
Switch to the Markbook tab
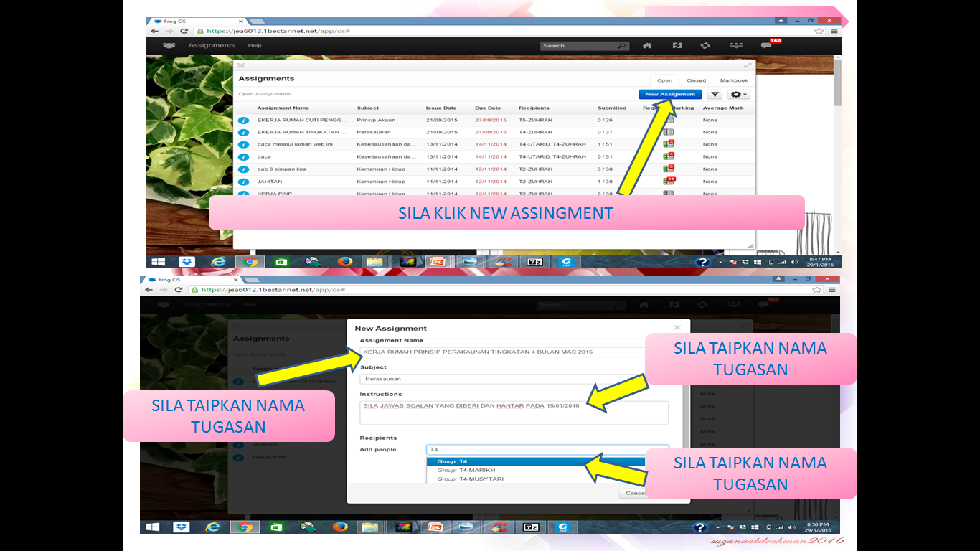tap(734, 80)
